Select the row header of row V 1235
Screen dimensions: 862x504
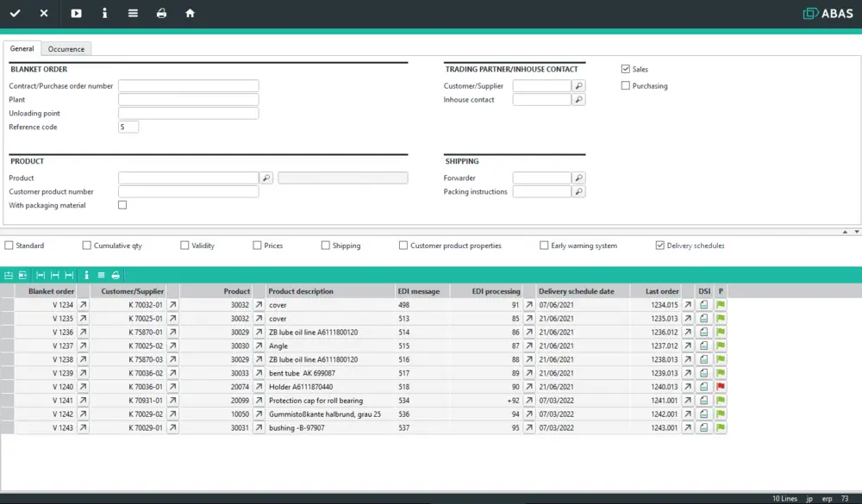pos(7,318)
